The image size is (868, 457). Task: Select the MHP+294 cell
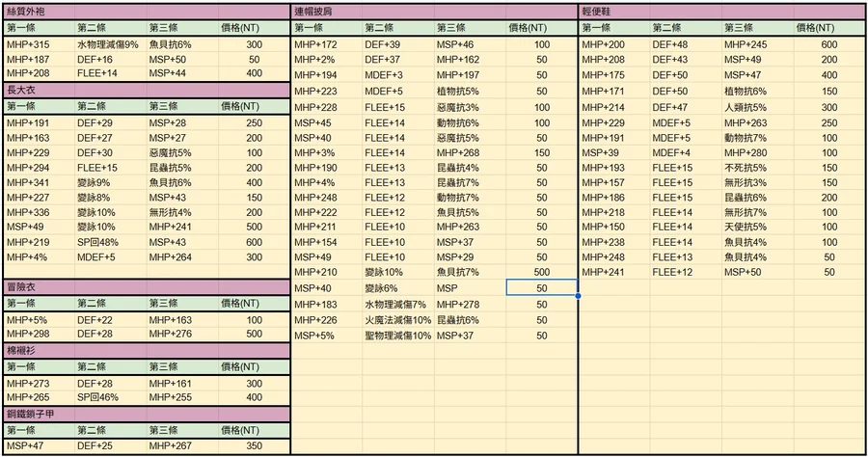(39, 168)
